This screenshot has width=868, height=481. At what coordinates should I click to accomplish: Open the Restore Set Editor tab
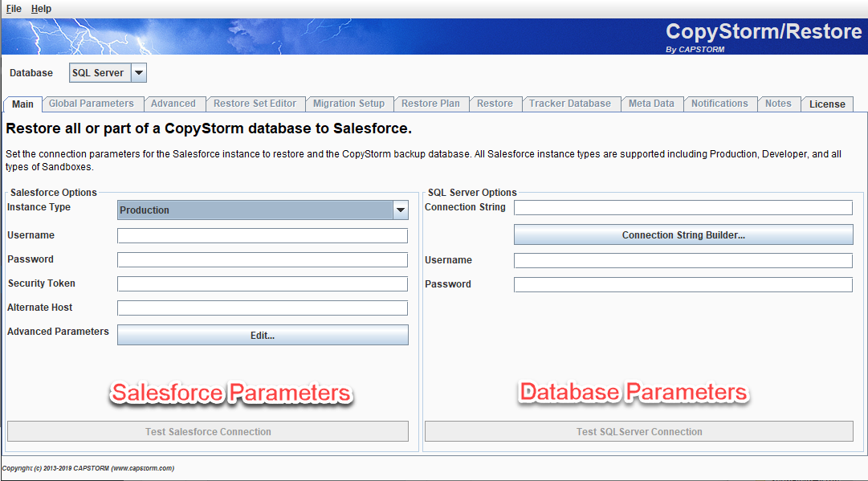255,104
